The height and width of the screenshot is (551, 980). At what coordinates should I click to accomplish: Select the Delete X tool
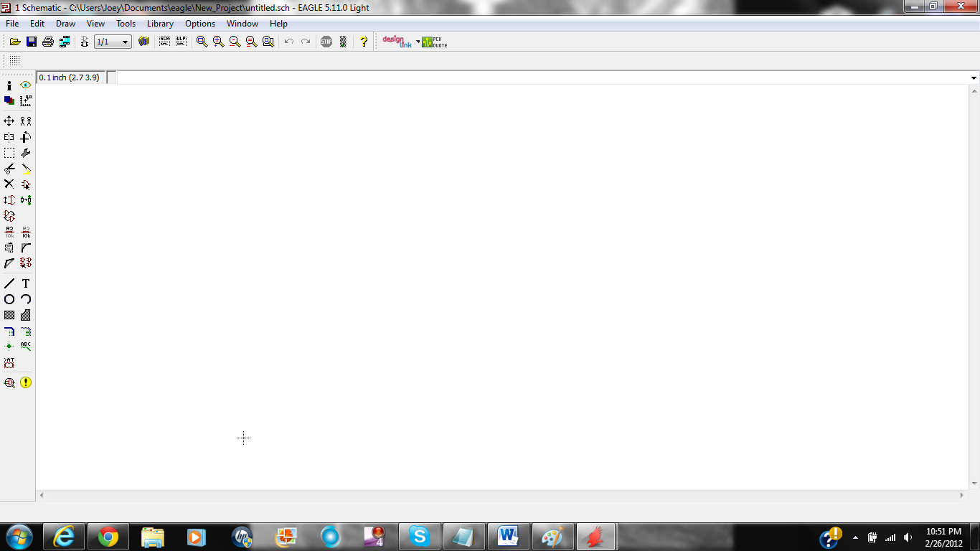click(x=9, y=184)
